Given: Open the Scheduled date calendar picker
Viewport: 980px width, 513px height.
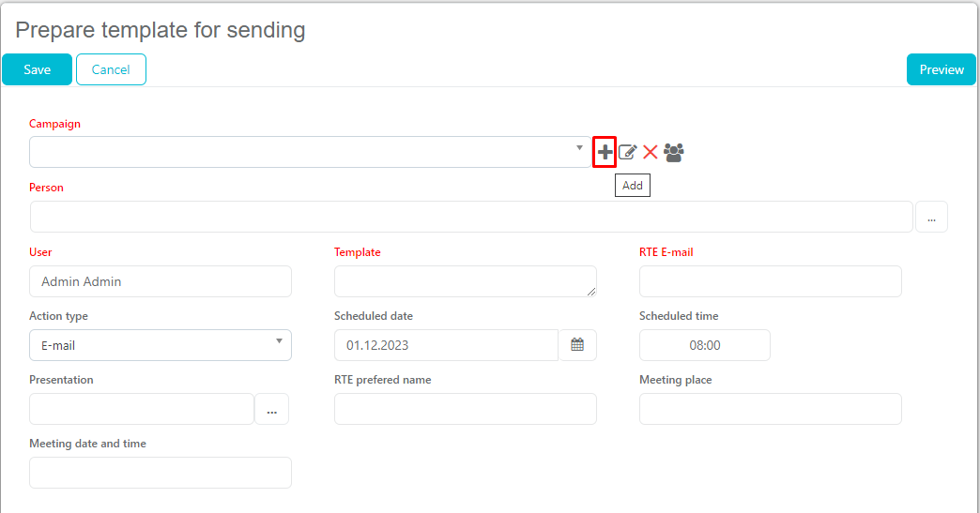Looking at the screenshot, I should [577, 345].
